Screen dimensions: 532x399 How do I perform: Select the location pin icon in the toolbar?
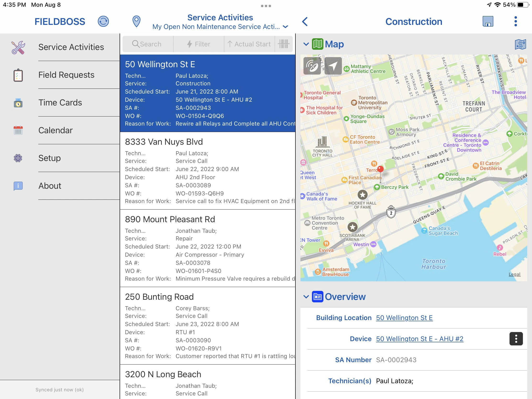pos(136,21)
